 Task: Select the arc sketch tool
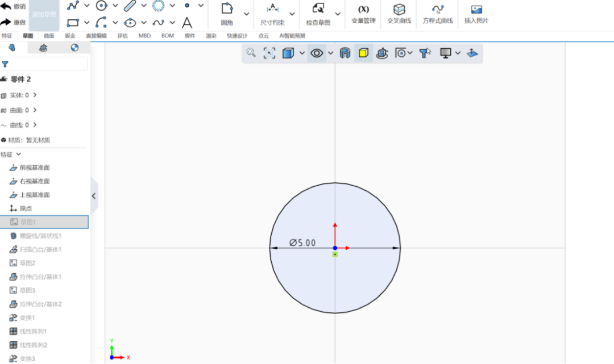point(101,22)
